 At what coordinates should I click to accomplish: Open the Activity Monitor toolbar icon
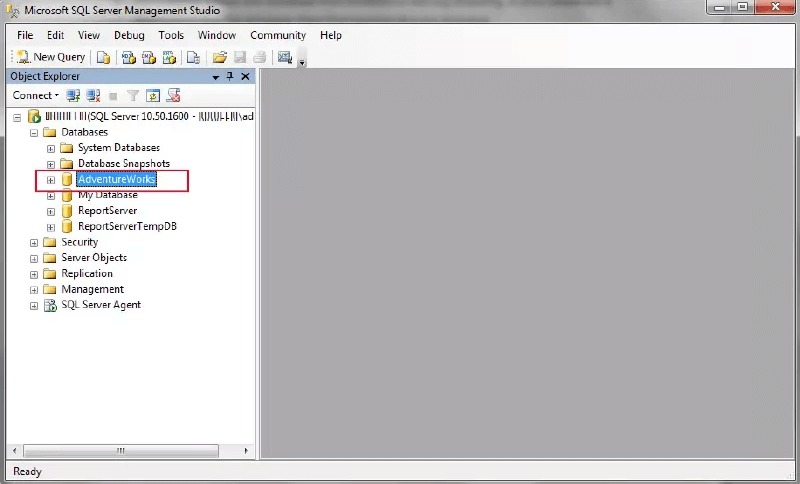pos(285,58)
